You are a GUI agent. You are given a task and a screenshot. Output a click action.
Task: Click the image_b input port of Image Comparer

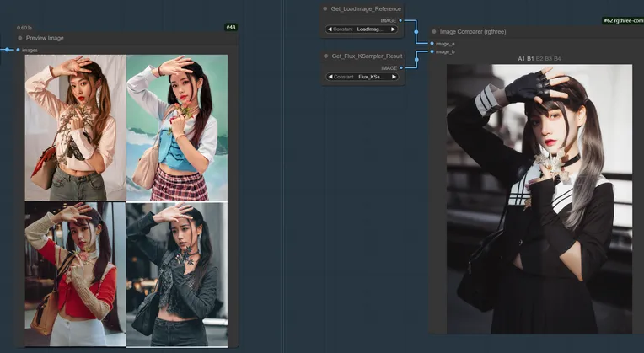click(432, 51)
